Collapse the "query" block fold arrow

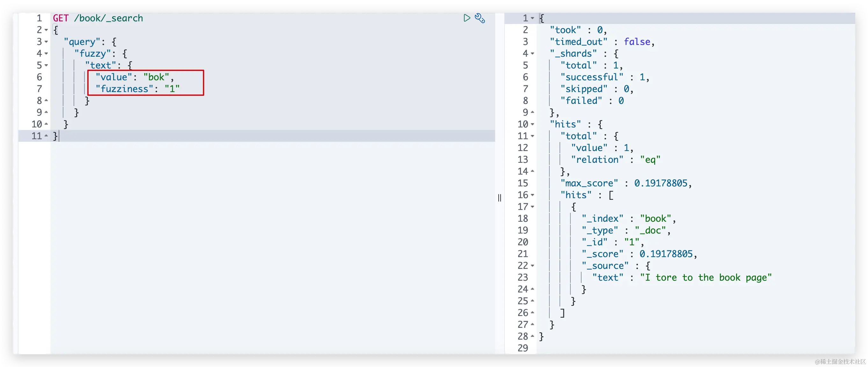tap(46, 42)
